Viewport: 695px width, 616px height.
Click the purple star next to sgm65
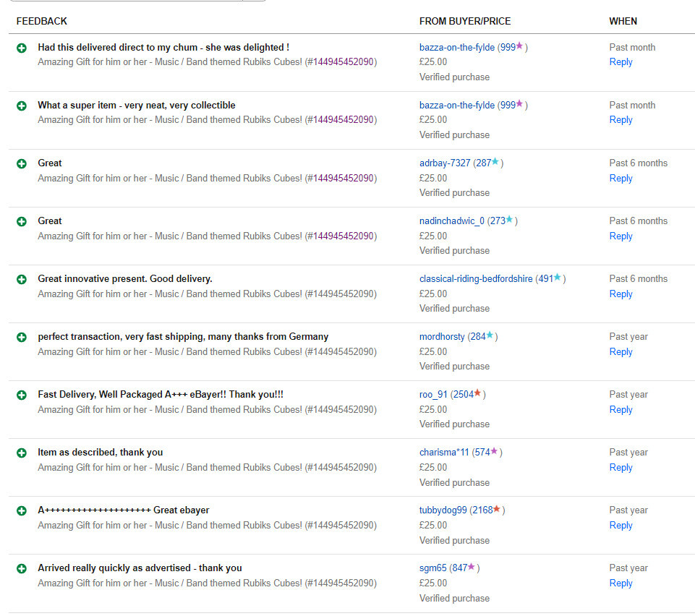[x=472, y=568]
